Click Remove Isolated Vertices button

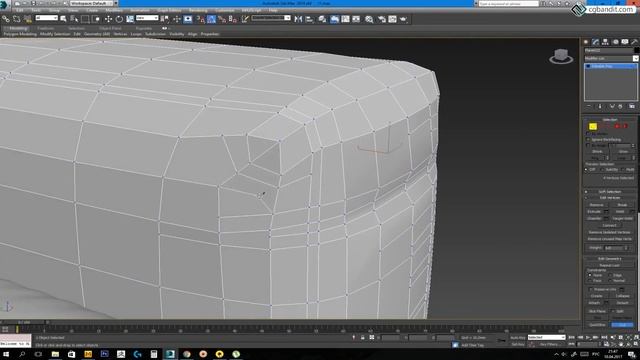609,232
